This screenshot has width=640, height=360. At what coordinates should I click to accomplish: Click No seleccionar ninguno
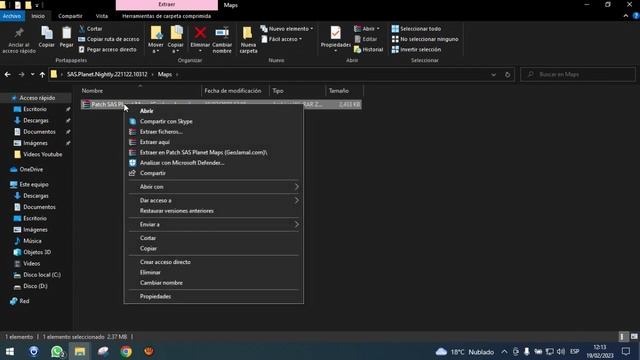point(425,39)
